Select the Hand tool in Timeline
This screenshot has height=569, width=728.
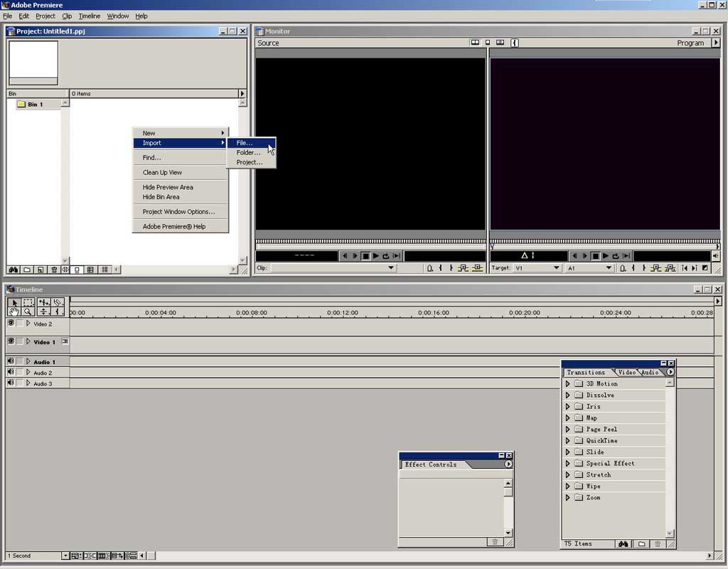[x=14, y=312]
